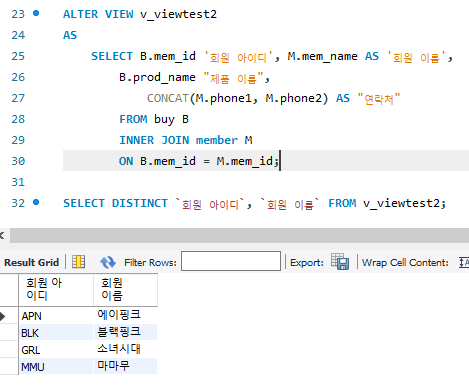This screenshot has height=385, width=469.
Task: Click FROM v_viewtest2 on line 32
Action: coord(387,203)
